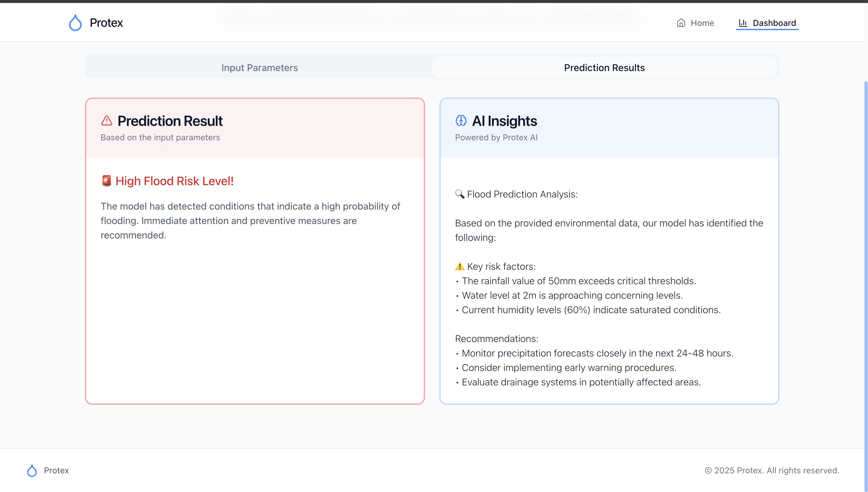
Task: Click the Prediction Result card title
Action: (170, 121)
